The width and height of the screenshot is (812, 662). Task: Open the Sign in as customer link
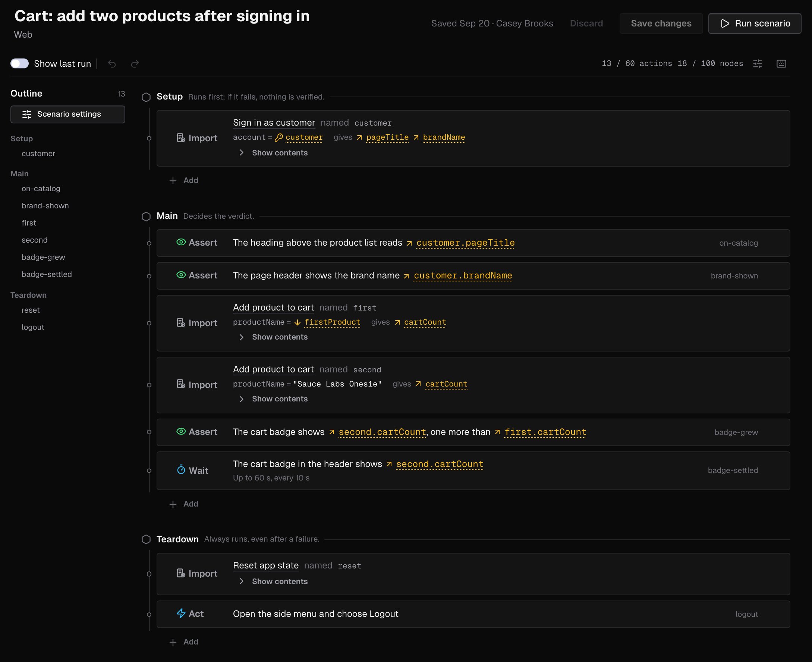274,123
